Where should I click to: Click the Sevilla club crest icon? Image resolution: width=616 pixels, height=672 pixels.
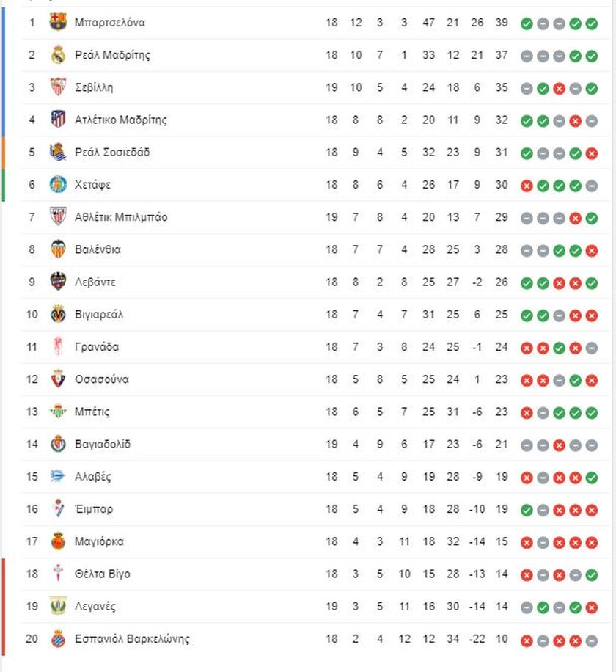[x=58, y=87]
